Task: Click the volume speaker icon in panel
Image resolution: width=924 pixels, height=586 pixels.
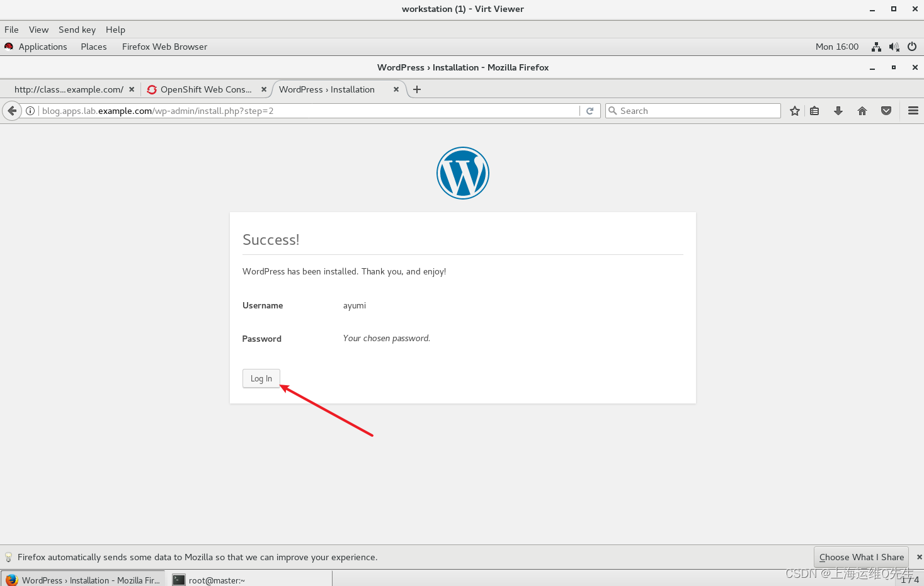Action: pos(894,47)
